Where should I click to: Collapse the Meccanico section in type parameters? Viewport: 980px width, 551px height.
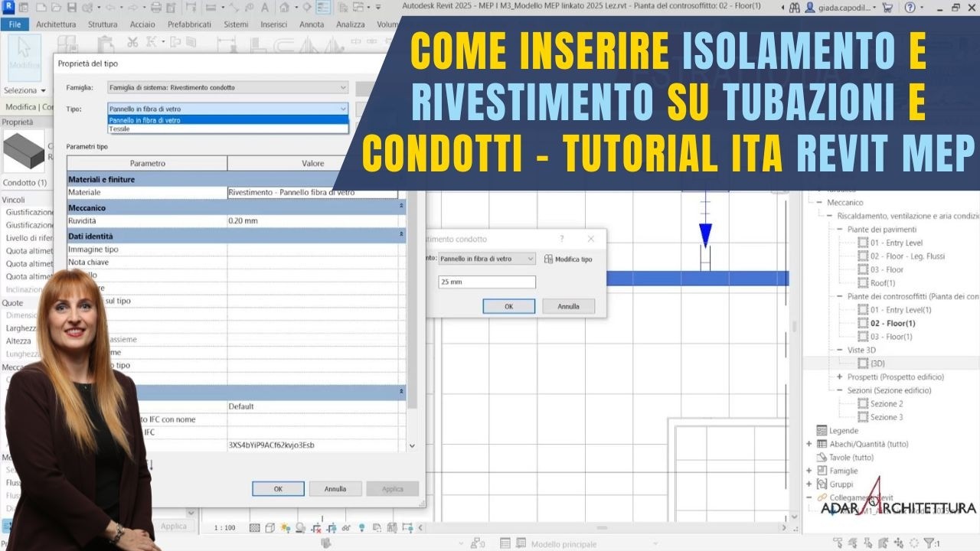[402, 207]
